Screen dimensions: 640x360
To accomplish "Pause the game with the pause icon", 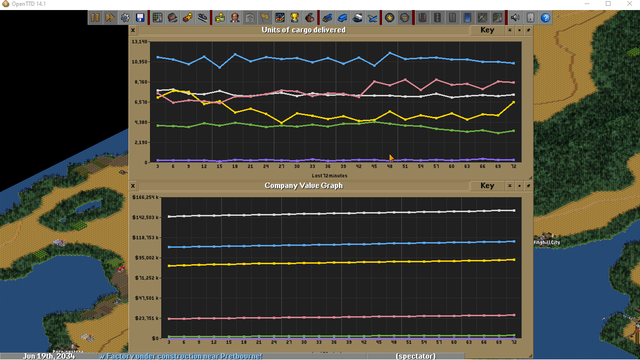I will pyautogui.click(x=95, y=18).
